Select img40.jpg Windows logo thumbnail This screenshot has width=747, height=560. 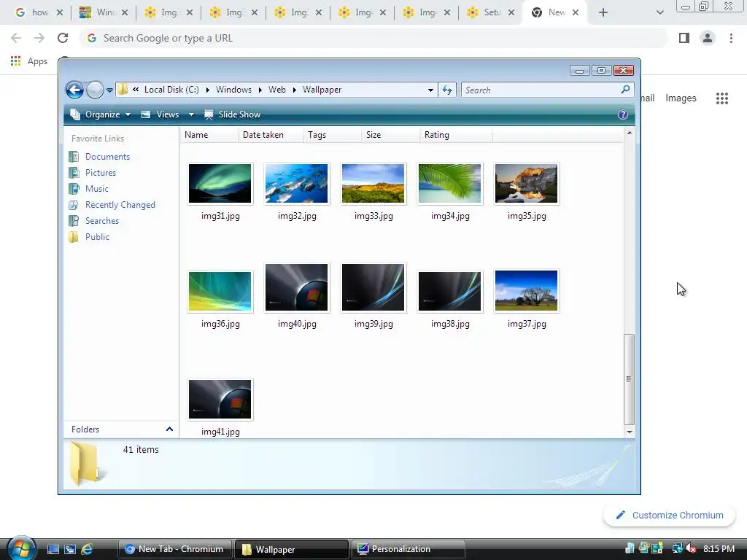click(297, 287)
